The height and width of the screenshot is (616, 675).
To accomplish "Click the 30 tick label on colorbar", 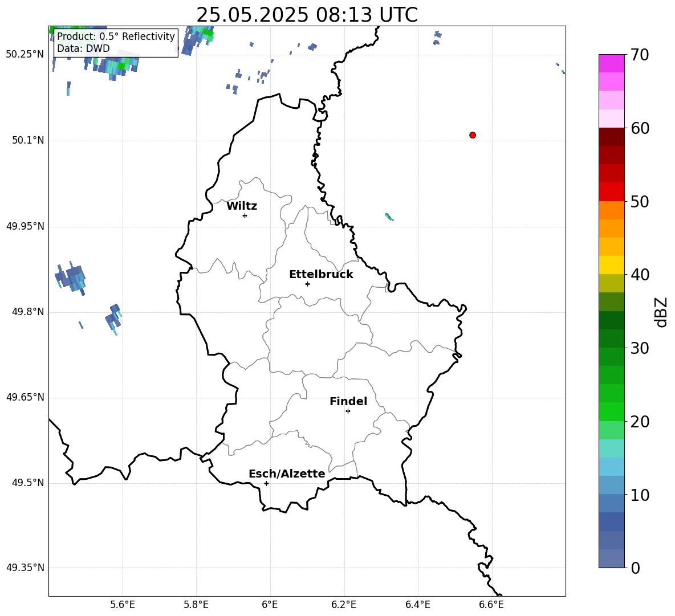I will tap(640, 348).
